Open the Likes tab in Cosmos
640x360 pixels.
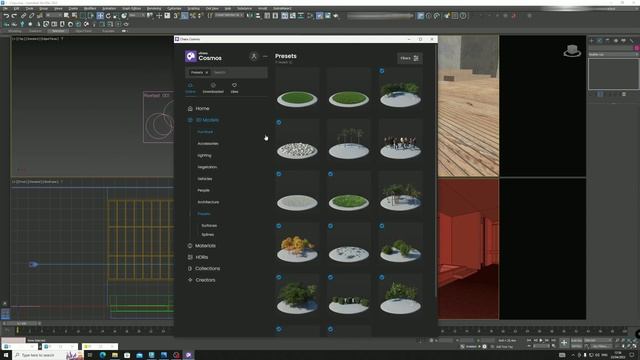pos(234,88)
